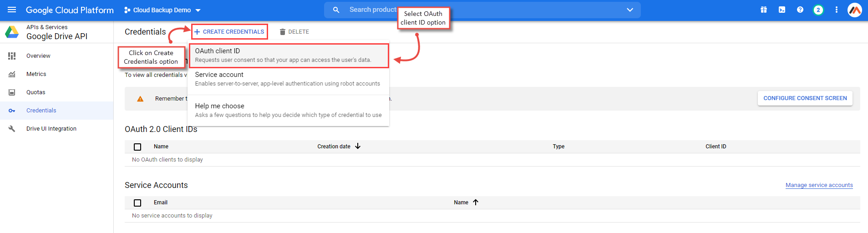Screen dimensions: 868x233
Task: Activate the Cloud Shell terminal icon
Action: (782, 10)
